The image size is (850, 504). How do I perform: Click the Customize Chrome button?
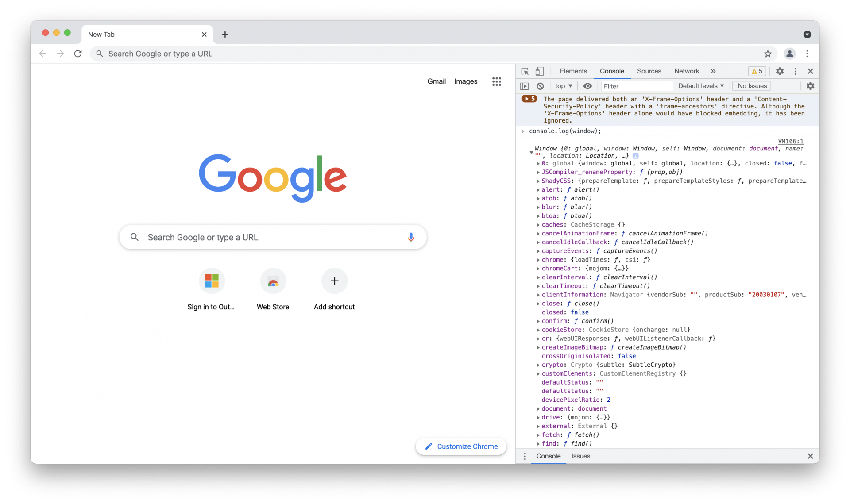[x=461, y=446]
